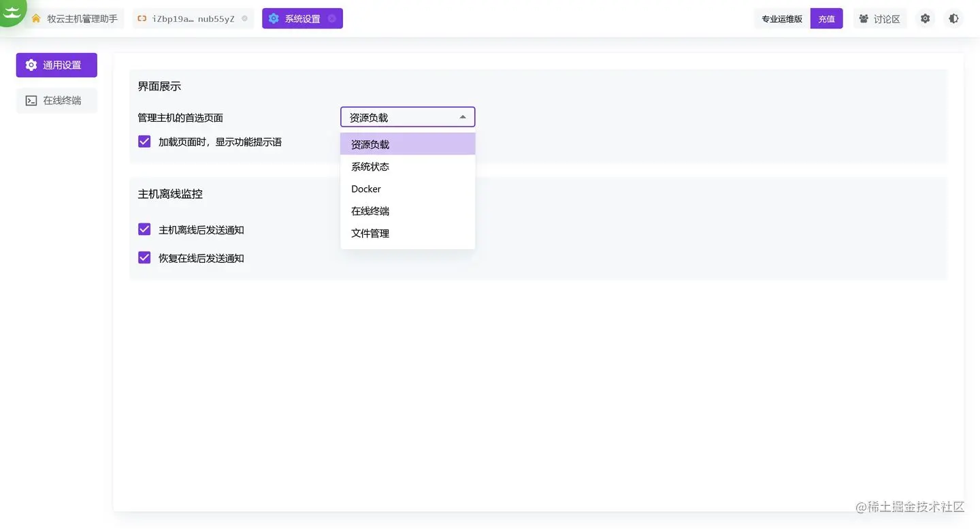980x529 pixels.
Task: Choose Docker from the dropdown list
Action: tap(408, 189)
